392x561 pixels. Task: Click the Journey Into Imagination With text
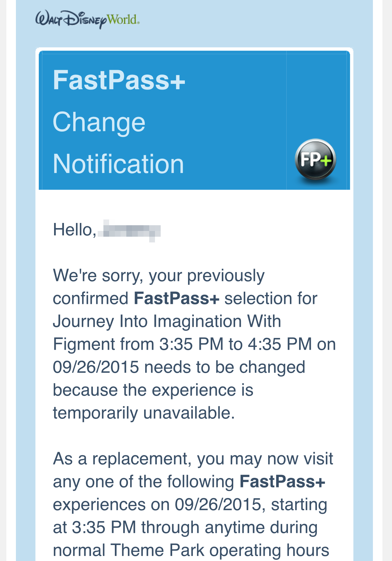pos(167,321)
